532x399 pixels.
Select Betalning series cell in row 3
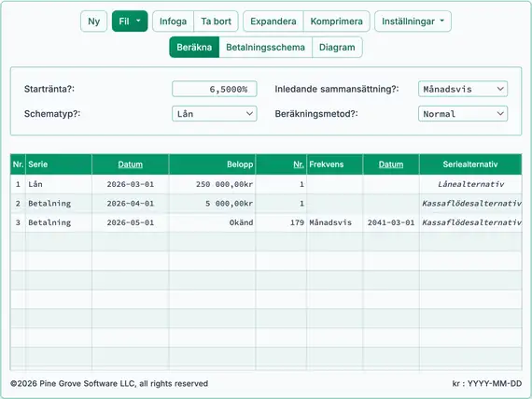59,222
